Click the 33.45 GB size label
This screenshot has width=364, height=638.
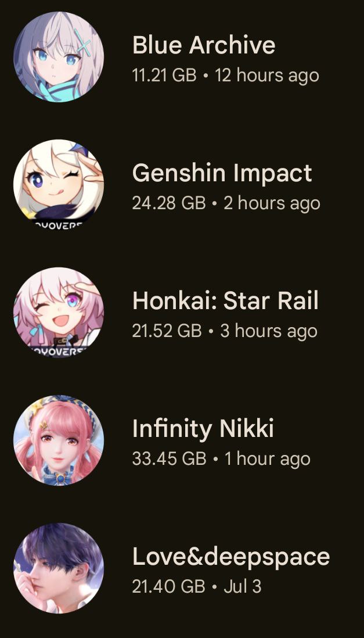(169, 458)
